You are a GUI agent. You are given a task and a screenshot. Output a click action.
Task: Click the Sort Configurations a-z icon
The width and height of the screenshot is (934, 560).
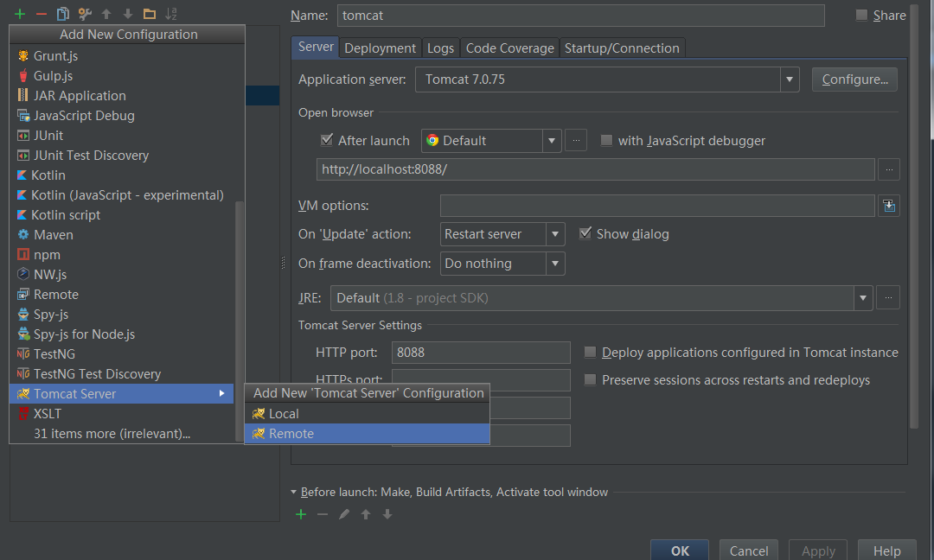coord(171,14)
